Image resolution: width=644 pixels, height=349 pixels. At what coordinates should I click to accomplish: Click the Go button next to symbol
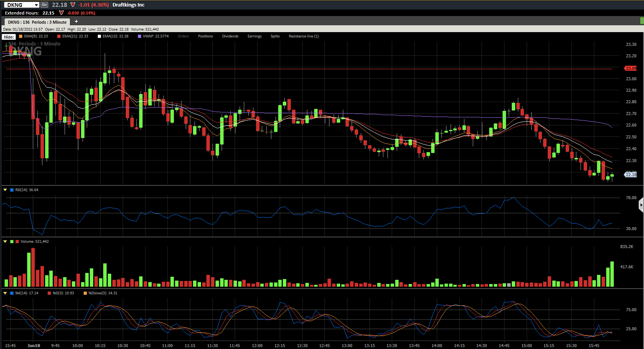44,5
